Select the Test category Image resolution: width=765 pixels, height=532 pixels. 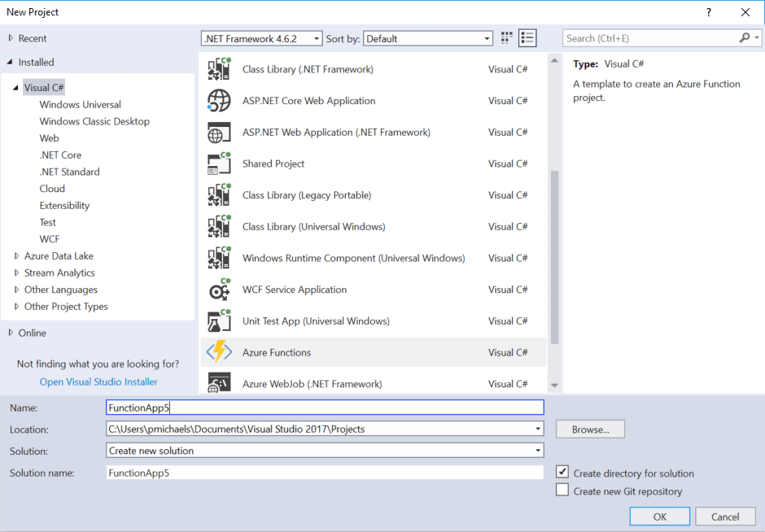[x=47, y=222]
